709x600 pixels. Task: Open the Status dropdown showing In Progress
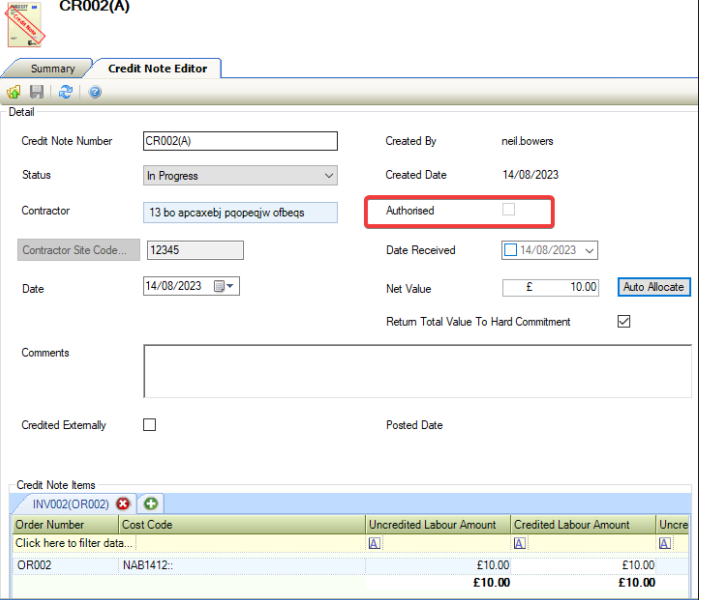[x=329, y=176]
